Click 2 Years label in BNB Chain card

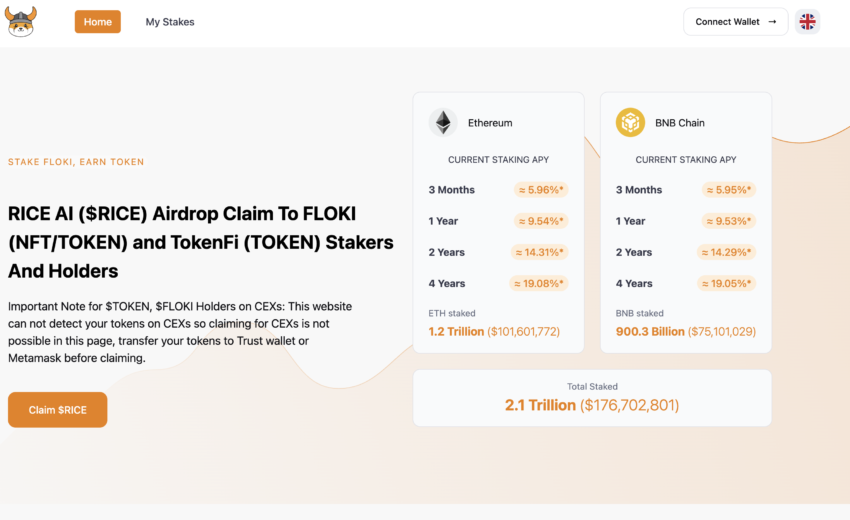(634, 252)
